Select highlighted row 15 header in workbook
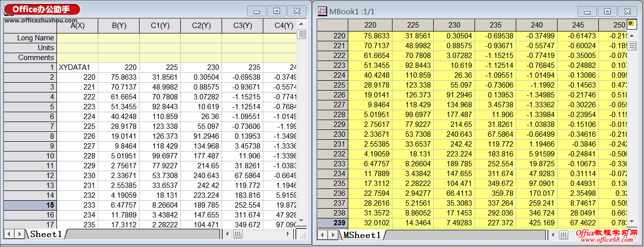 coord(30,205)
